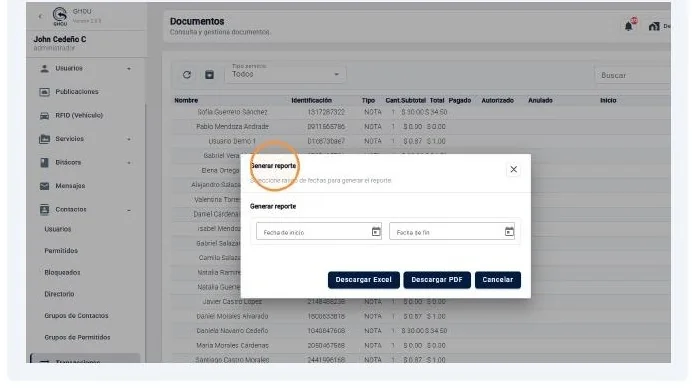Select row Sofía Guerrero Sánchez

point(421,112)
